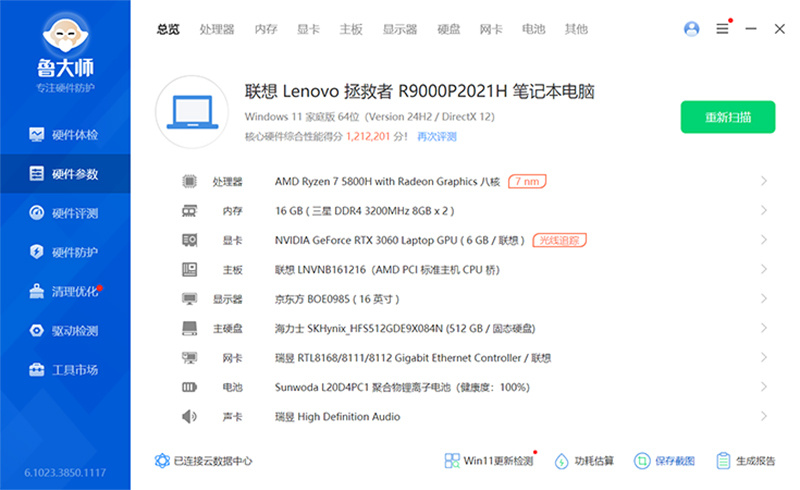Click the processor chip icon
This screenshot has width=800, height=490.
point(189,181)
